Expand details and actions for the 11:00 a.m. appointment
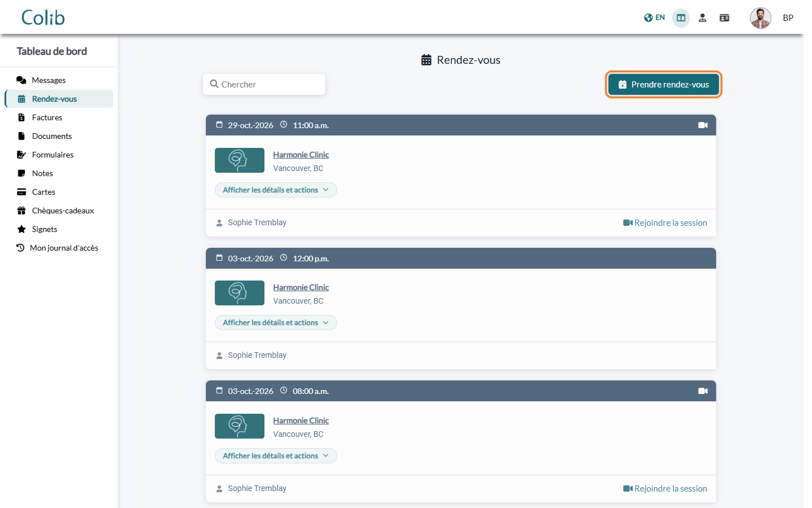The height and width of the screenshot is (508, 812). pos(276,190)
